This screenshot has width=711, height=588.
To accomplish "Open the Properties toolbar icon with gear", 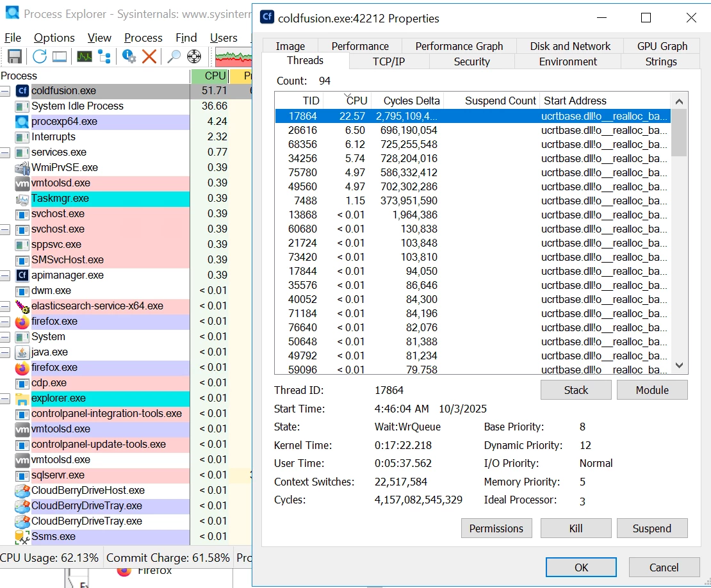I will tap(129, 56).
